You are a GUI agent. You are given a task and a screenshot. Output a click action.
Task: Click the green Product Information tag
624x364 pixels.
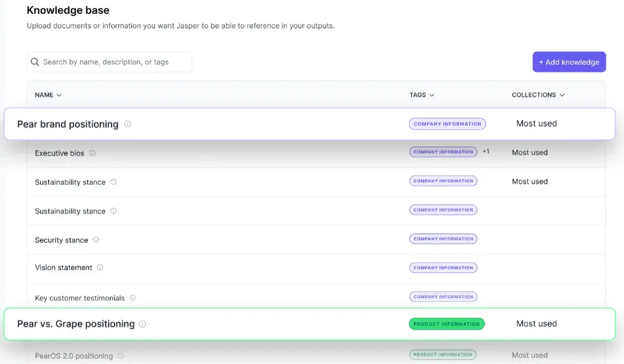pos(446,324)
